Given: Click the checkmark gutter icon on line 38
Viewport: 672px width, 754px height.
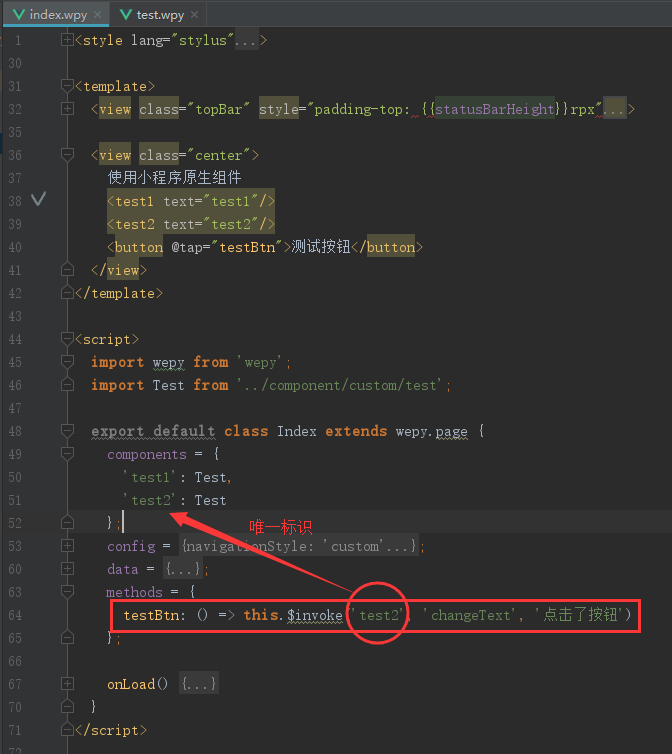Looking at the screenshot, I should coord(38,199).
